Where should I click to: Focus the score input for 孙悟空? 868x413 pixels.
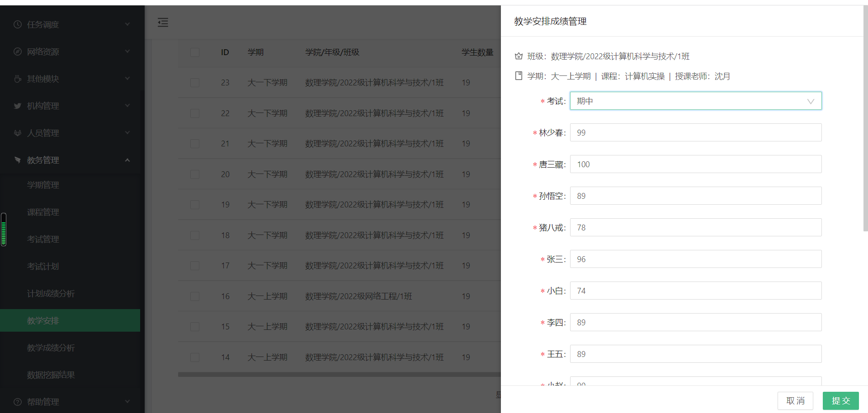pos(696,196)
